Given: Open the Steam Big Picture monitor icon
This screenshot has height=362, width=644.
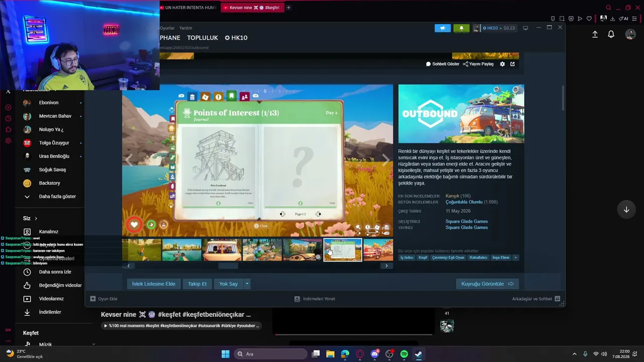Looking at the screenshot, I should coord(525,28).
